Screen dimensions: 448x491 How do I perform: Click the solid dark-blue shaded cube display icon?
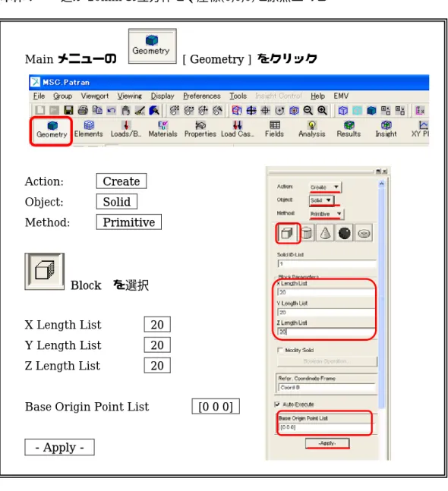(x=371, y=110)
